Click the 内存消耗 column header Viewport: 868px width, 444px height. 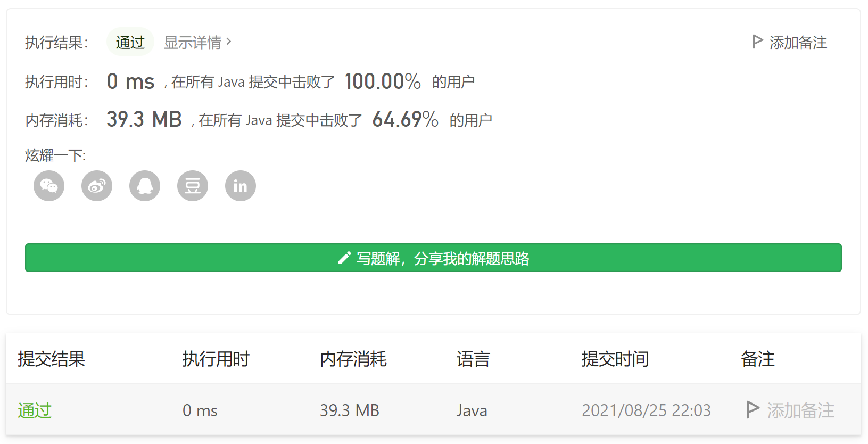click(x=353, y=359)
